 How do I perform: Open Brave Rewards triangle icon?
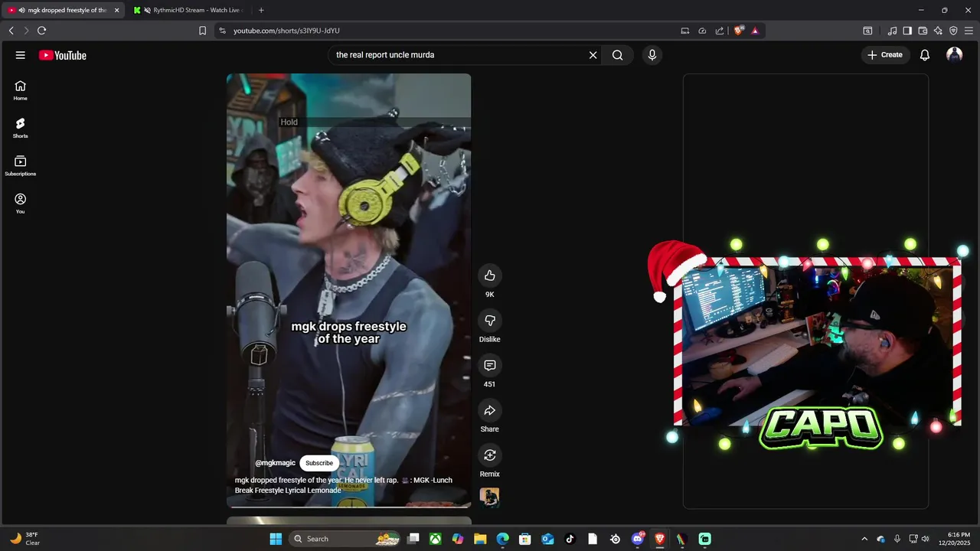755,31
